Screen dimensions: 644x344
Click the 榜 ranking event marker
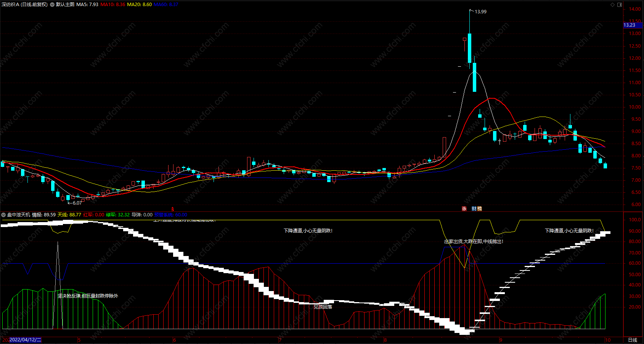479,209
